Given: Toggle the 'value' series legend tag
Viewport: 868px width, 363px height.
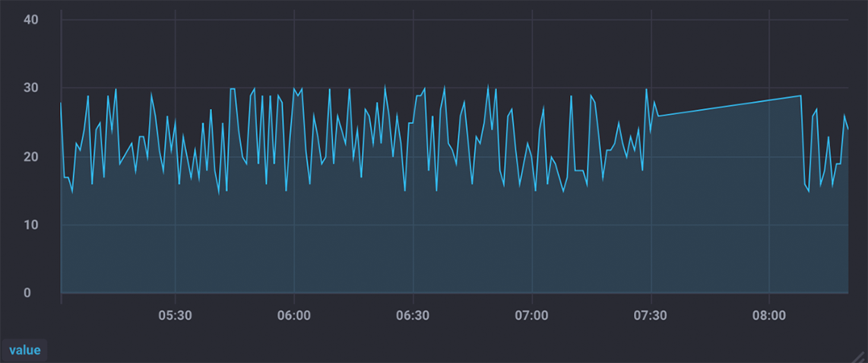Looking at the screenshot, I should click(24, 350).
